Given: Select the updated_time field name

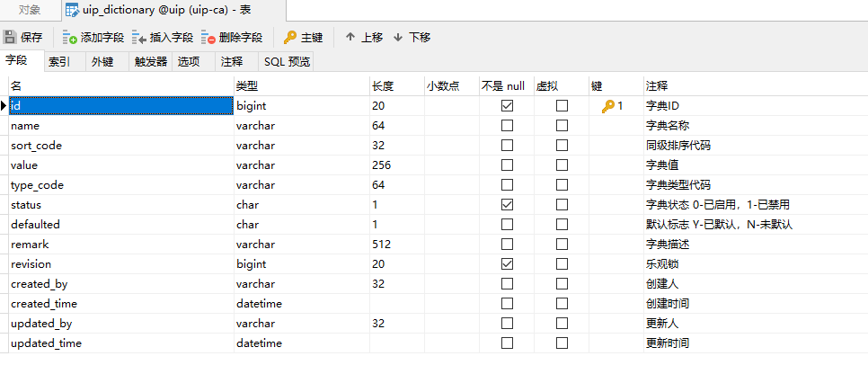Looking at the screenshot, I should 46,343.
